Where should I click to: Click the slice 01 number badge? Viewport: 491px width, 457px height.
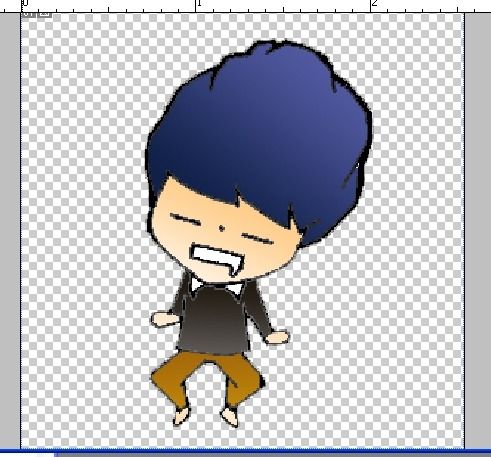coord(29,14)
